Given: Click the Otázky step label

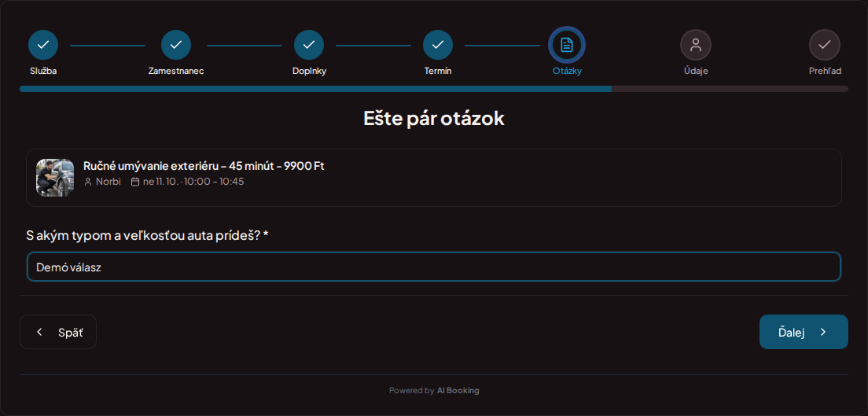Looking at the screenshot, I should click(567, 71).
